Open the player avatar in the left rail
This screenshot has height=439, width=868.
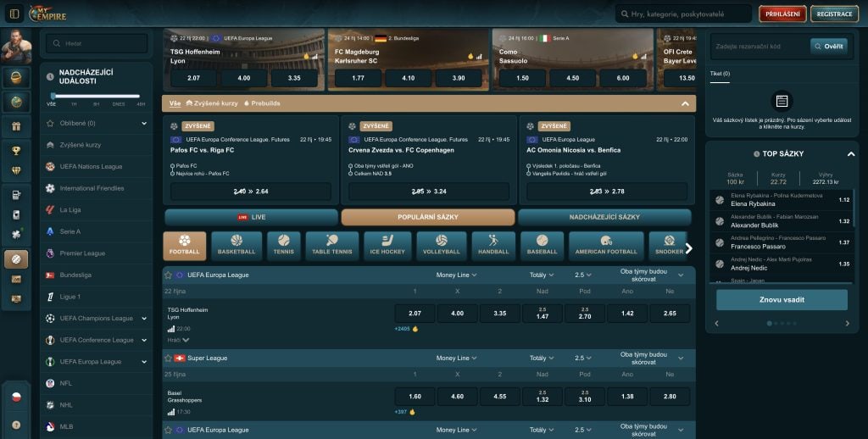pos(16,47)
